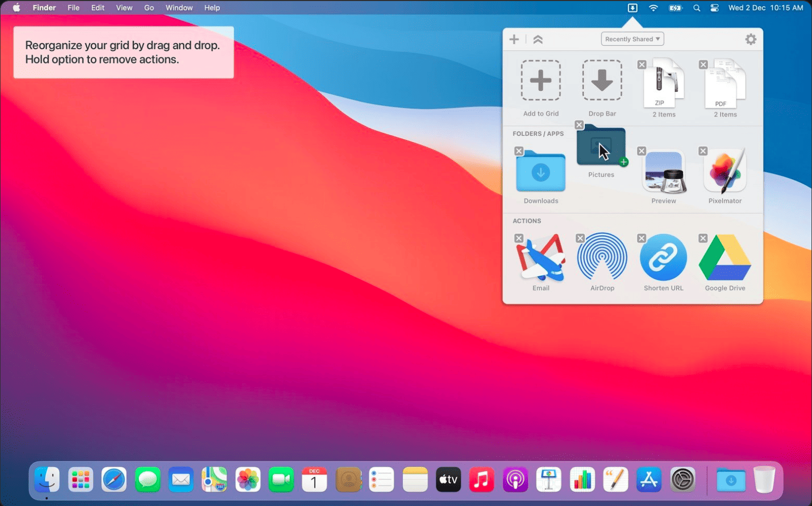This screenshot has width=812, height=506.
Task: Open the Recently Shared dropdown
Action: pyautogui.click(x=632, y=39)
